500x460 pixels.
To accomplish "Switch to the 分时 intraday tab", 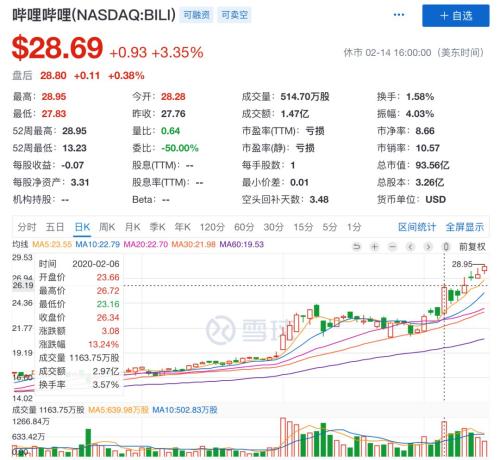I will click(x=27, y=227).
